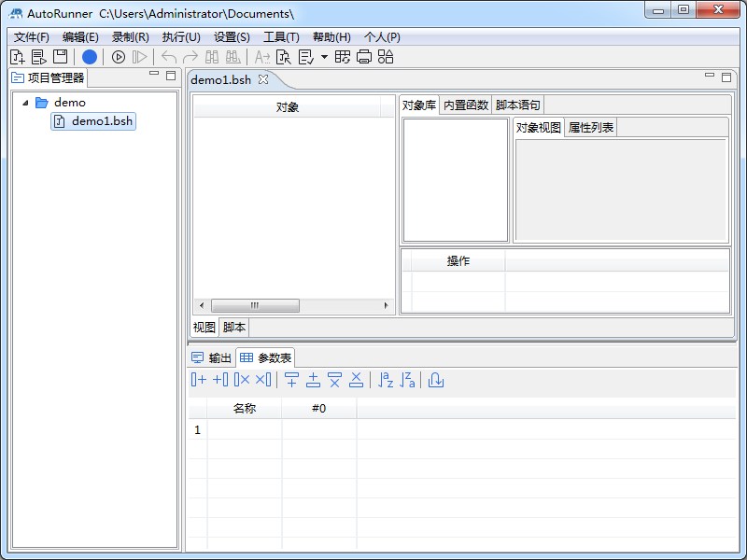The height and width of the screenshot is (560, 747).
Task: Open the dropdown arrow next to the run options icon
Action: (324, 56)
